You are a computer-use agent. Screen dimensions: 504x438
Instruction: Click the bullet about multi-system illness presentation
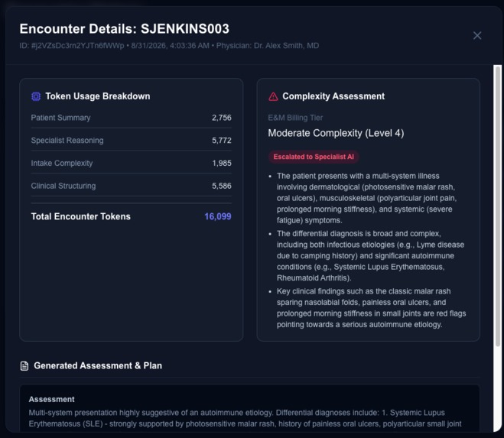click(x=366, y=198)
